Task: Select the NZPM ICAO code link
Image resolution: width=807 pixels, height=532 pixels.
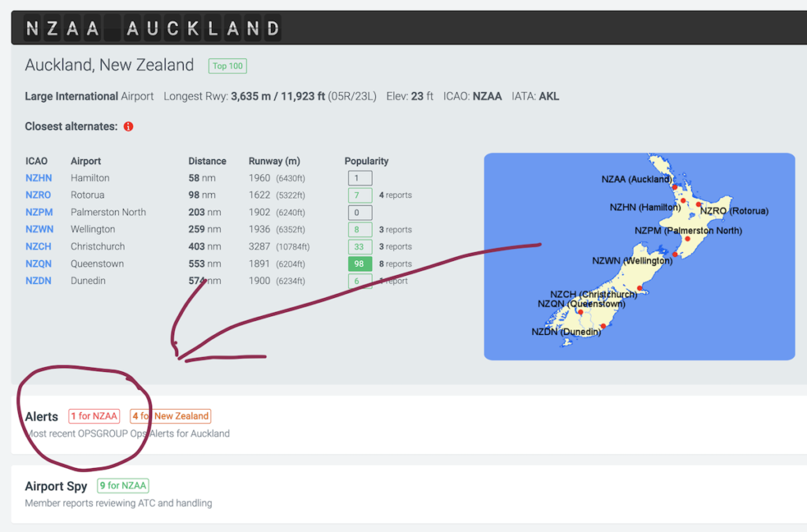Action: point(38,213)
